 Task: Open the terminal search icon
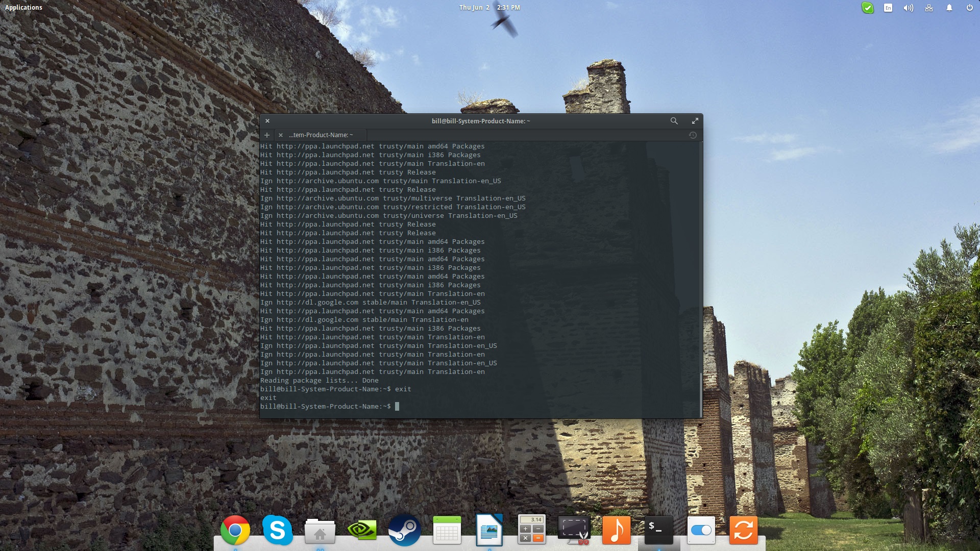click(674, 121)
